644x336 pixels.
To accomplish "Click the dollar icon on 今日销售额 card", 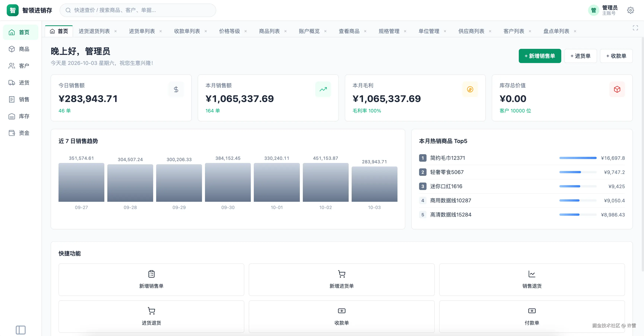I will [x=176, y=89].
